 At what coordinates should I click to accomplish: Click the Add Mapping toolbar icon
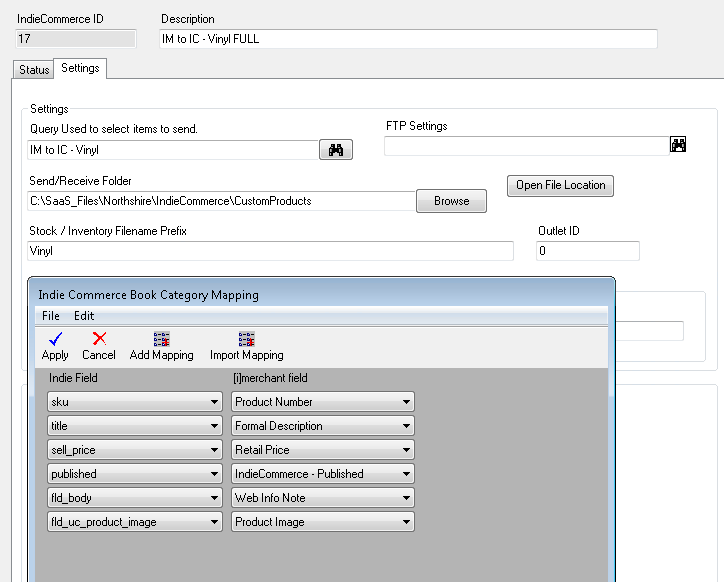pyautogui.click(x=162, y=339)
